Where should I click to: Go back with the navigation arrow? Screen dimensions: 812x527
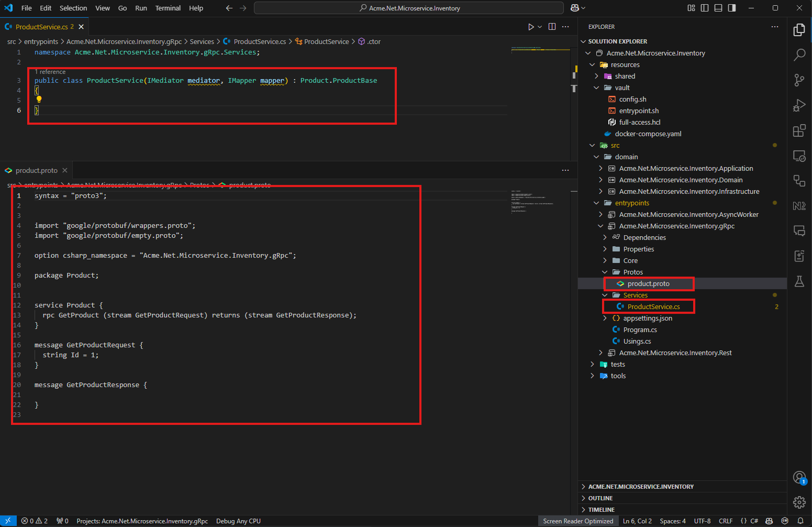tap(229, 8)
